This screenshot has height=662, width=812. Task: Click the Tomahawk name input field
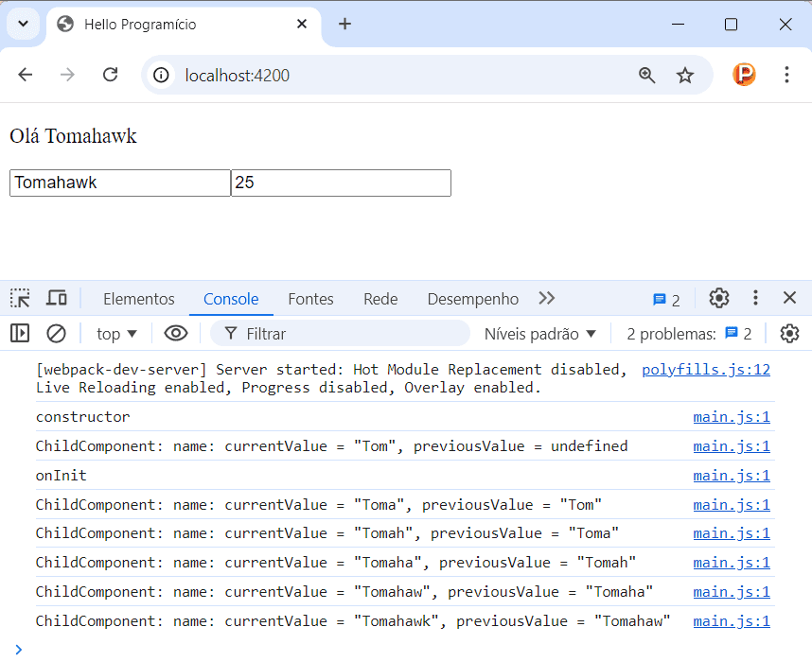click(x=120, y=183)
